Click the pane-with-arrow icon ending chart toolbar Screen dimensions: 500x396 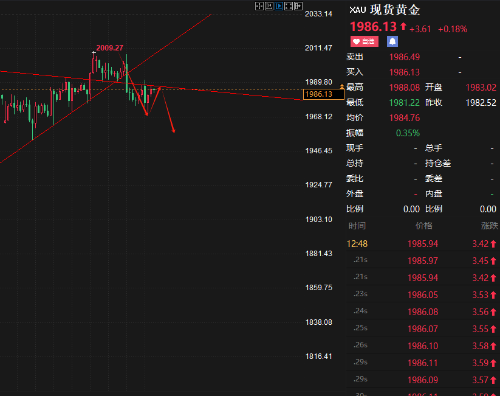click(x=298, y=6)
